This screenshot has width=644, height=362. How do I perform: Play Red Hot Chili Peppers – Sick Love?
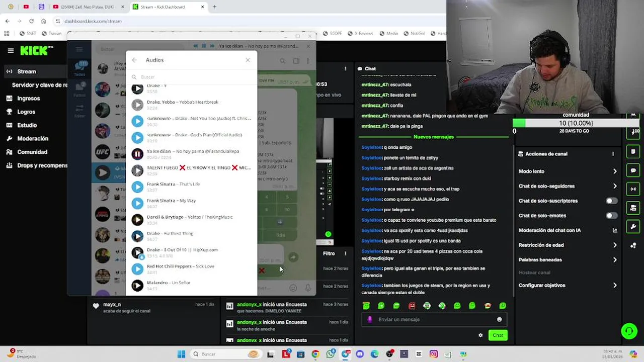pyautogui.click(x=137, y=269)
